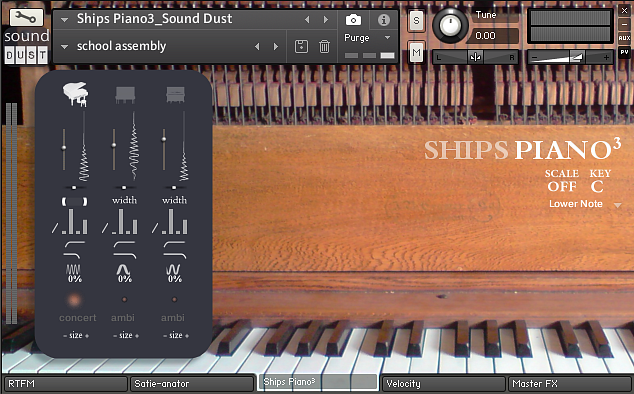The width and height of the screenshot is (634, 394).
Task: Click the stereo bracket width icon for grand piano
Action: coord(74,201)
